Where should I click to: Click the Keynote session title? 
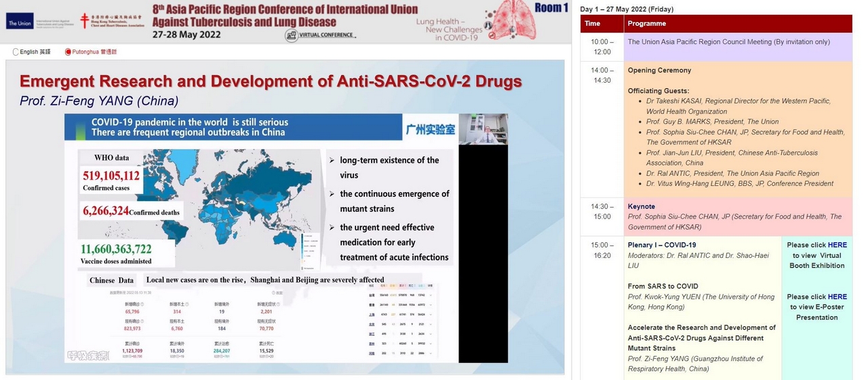(642, 206)
